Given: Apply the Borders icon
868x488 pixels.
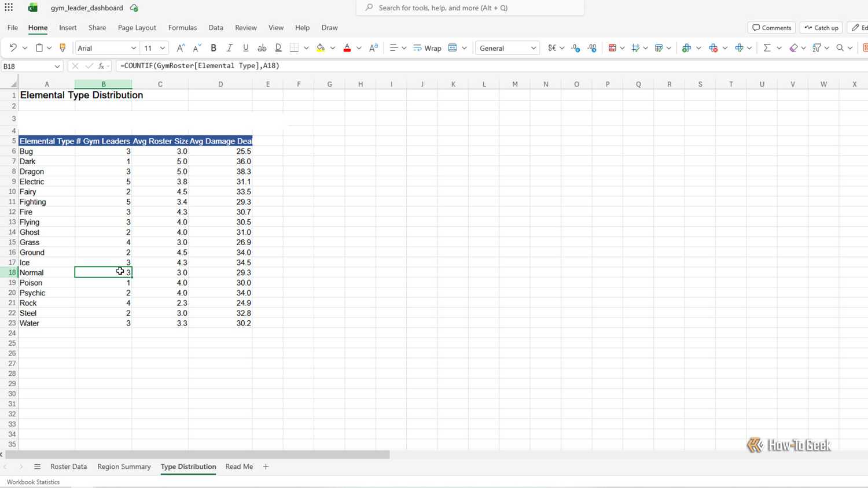Looking at the screenshot, I should (x=295, y=48).
